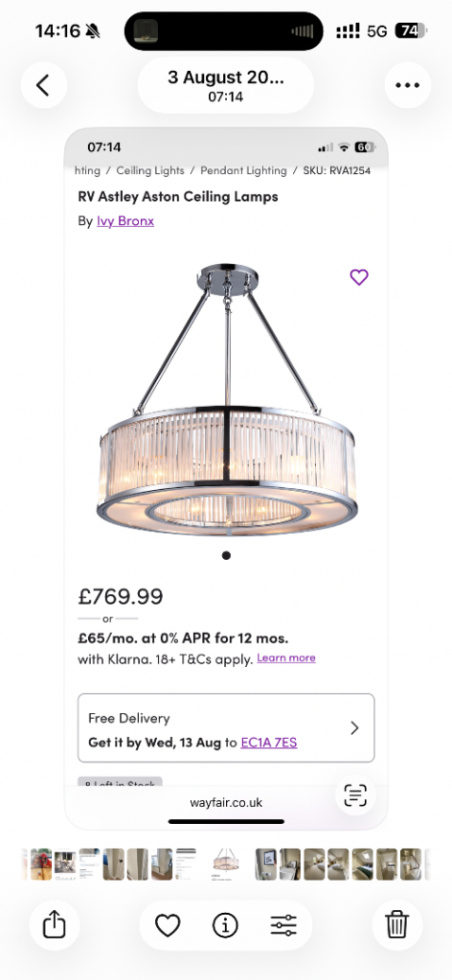Favourite this photo with the heart icon
This screenshot has width=452, height=980.
(167, 925)
